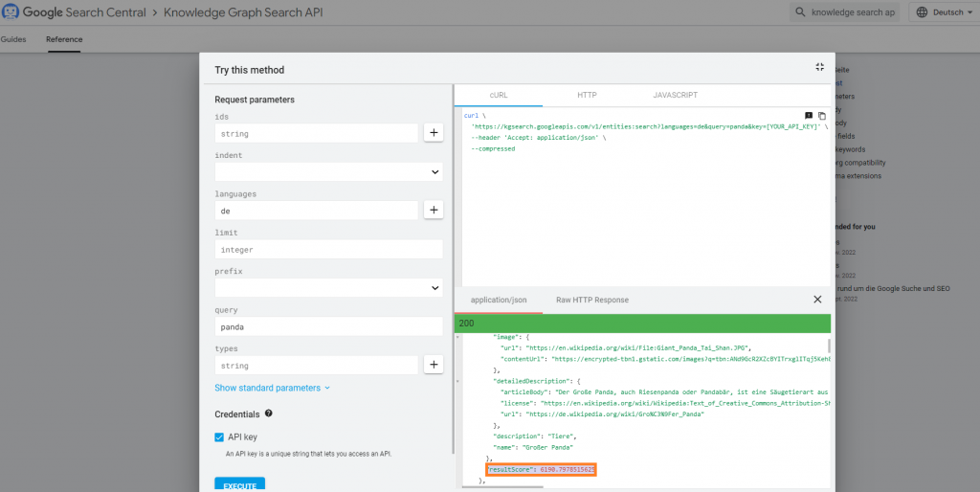Screen dimensions: 980x492
Task: Open the prefix dropdown
Action: (328, 287)
